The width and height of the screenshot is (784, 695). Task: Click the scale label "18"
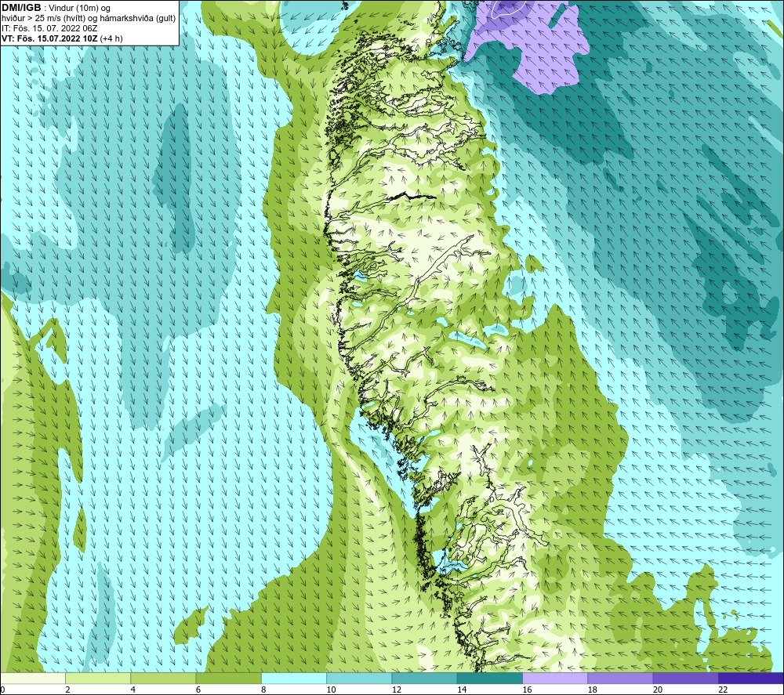pos(593,690)
